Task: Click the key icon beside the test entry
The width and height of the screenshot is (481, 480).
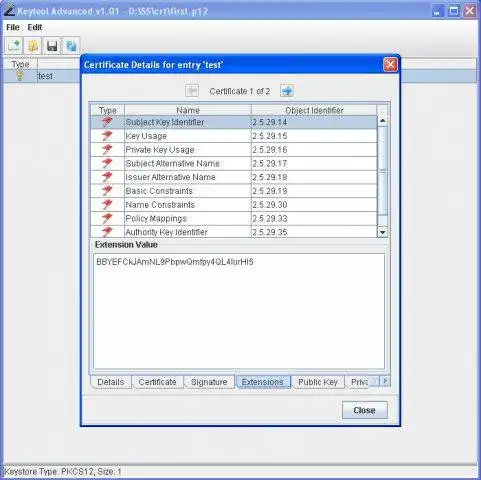Action: 20,76
